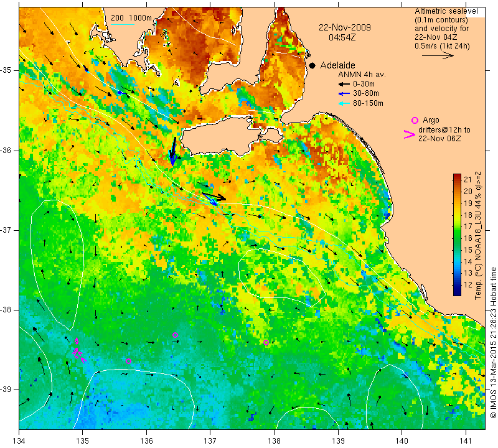Click the 30-80m depth label

coord(366,93)
